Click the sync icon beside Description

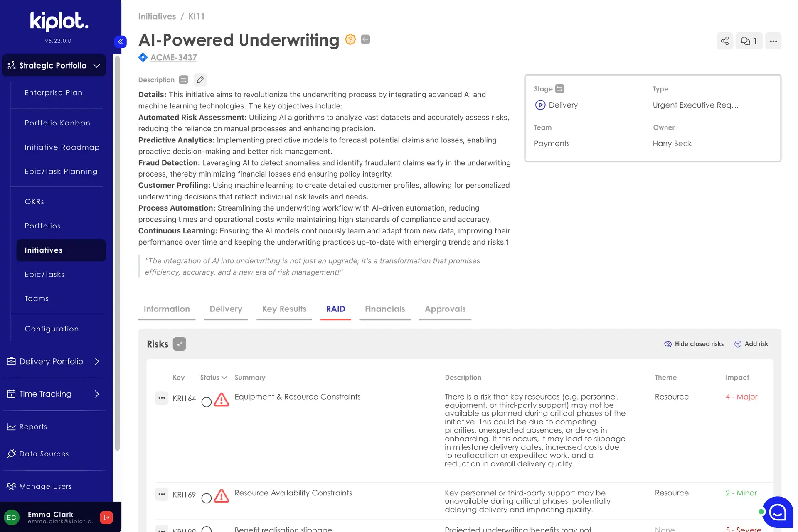pos(183,79)
